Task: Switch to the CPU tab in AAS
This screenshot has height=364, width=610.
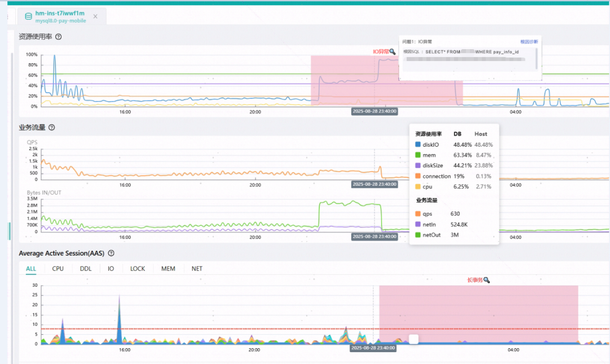Action: point(58,269)
